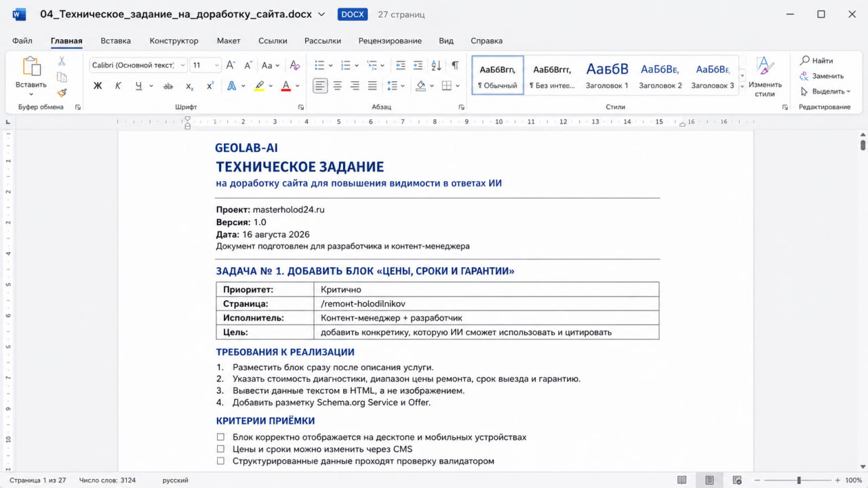Switch to the Конструктор tab
The height and width of the screenshot is (488, 868).
pos(174,41)
